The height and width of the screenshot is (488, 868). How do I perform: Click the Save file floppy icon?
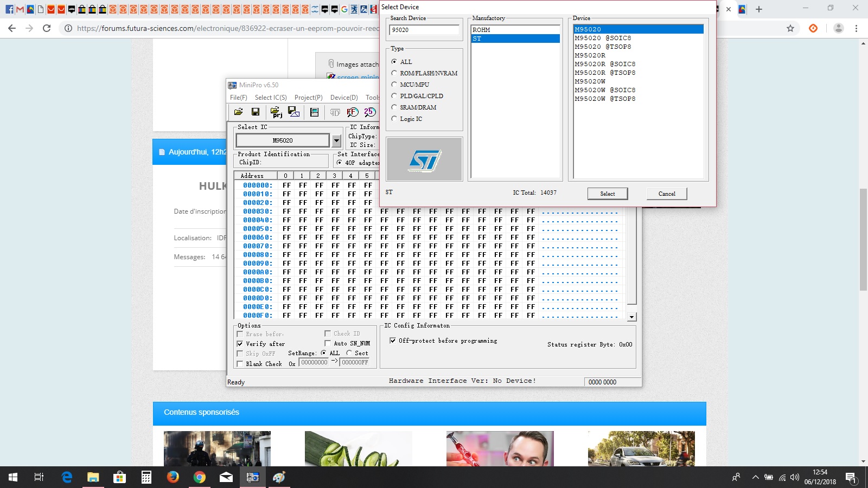256,112
